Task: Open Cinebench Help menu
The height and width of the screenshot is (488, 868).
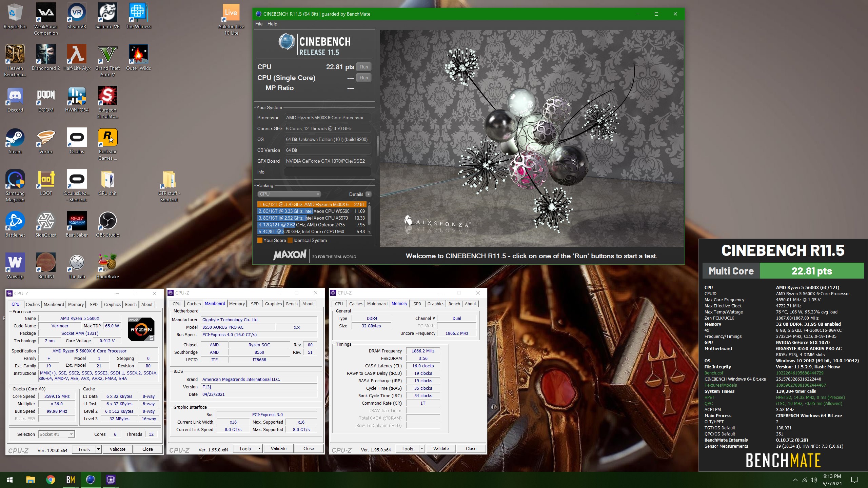Action: (x=272, y=24)
